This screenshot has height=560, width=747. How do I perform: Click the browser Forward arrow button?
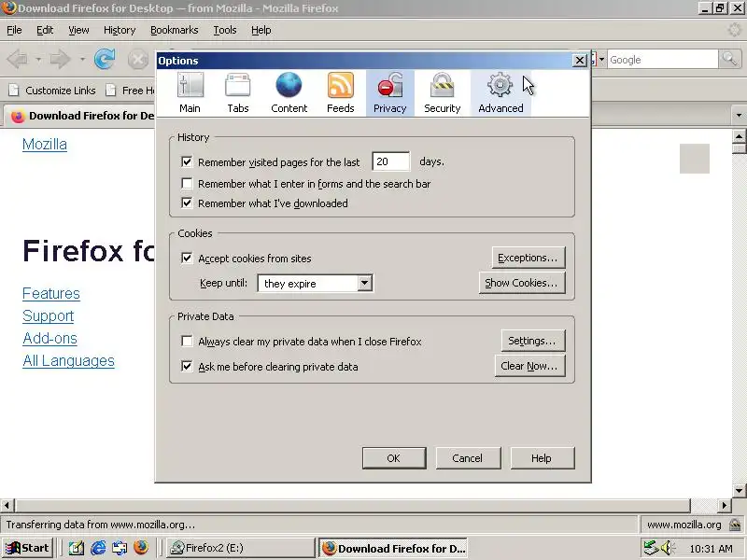click(61, 60)
